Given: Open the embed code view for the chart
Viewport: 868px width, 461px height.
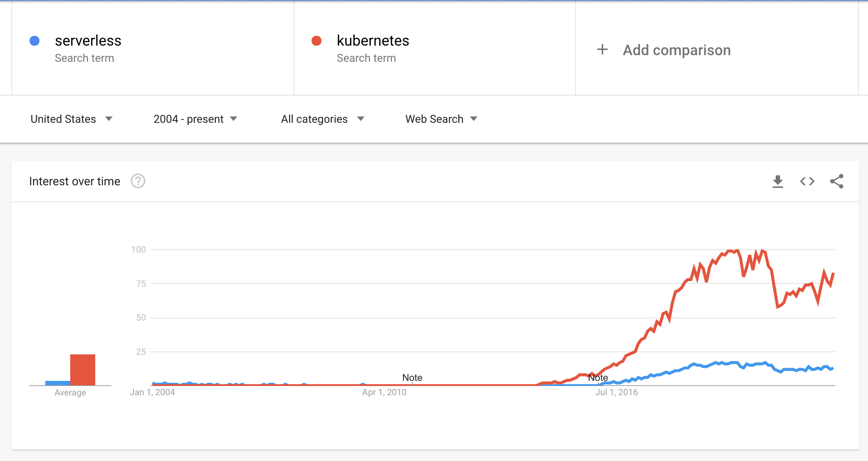Looking at the screenshot, I should coord(808,181).
